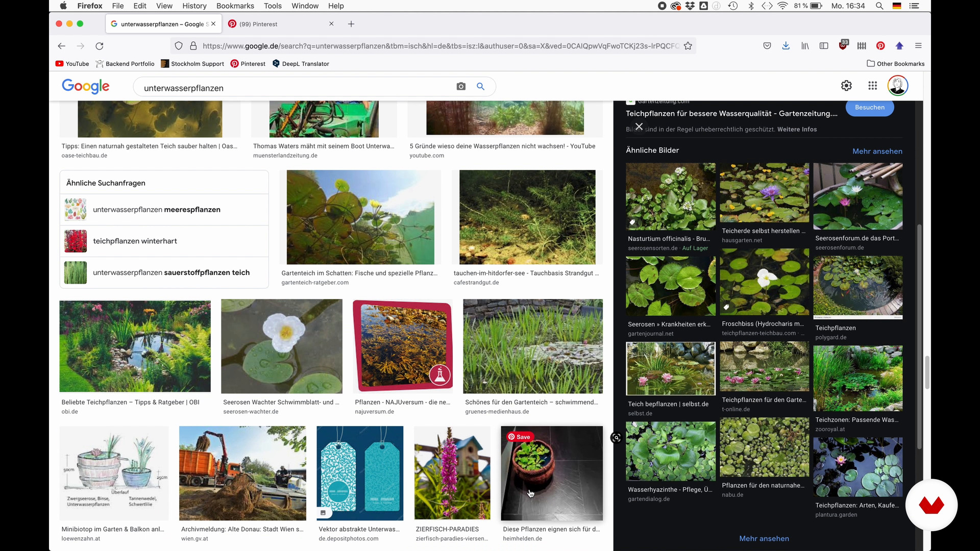Open Froschbiss Hydrocharis similar image

click(x=764, y=282)
